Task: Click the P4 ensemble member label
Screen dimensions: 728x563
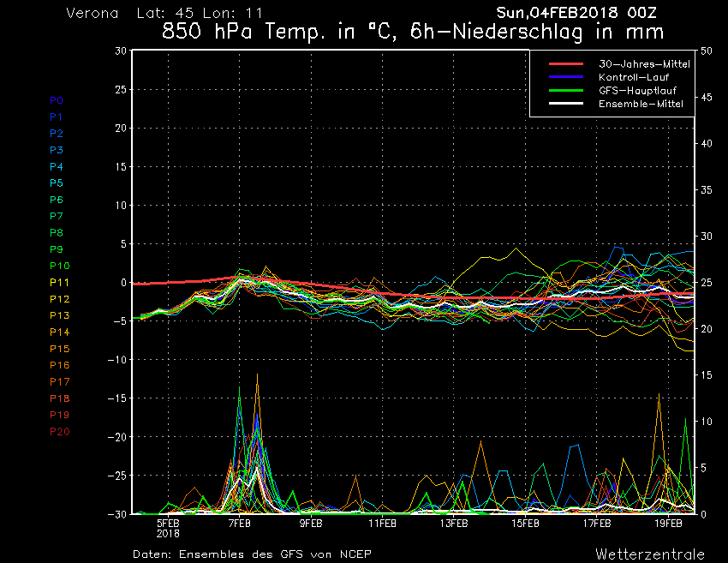Action: point(57,166)
